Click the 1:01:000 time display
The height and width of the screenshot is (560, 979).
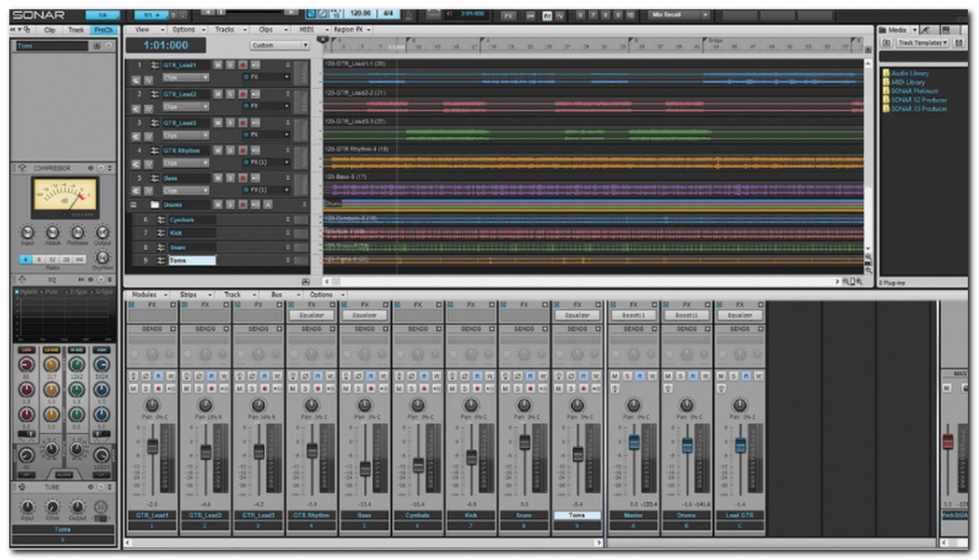coord(165,46)
